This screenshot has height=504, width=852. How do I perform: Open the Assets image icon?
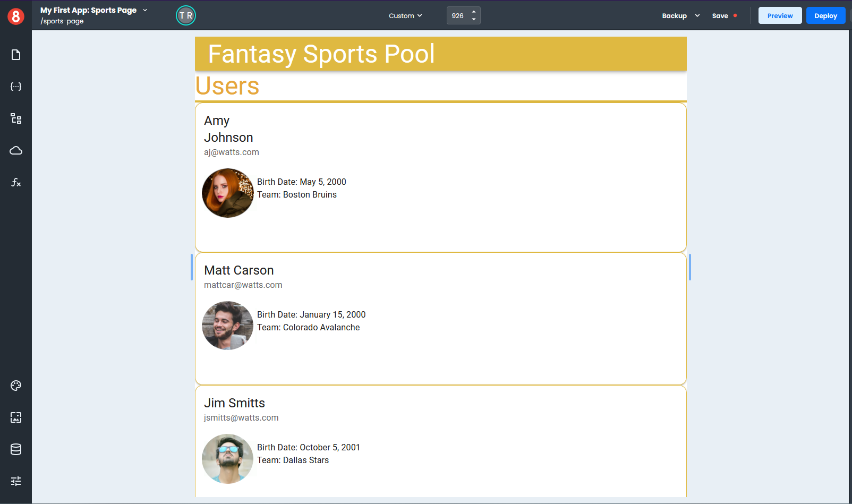(x=16, y=417)
